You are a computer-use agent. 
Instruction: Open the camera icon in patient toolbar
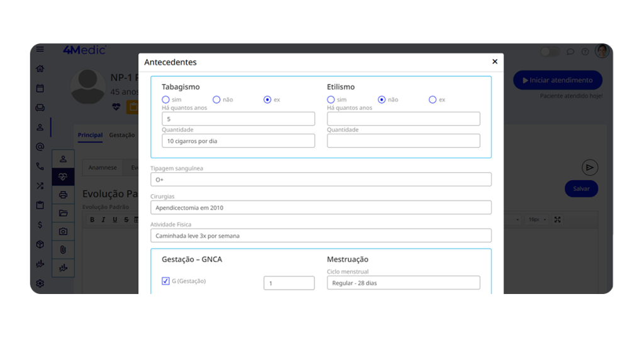point(63,231)
